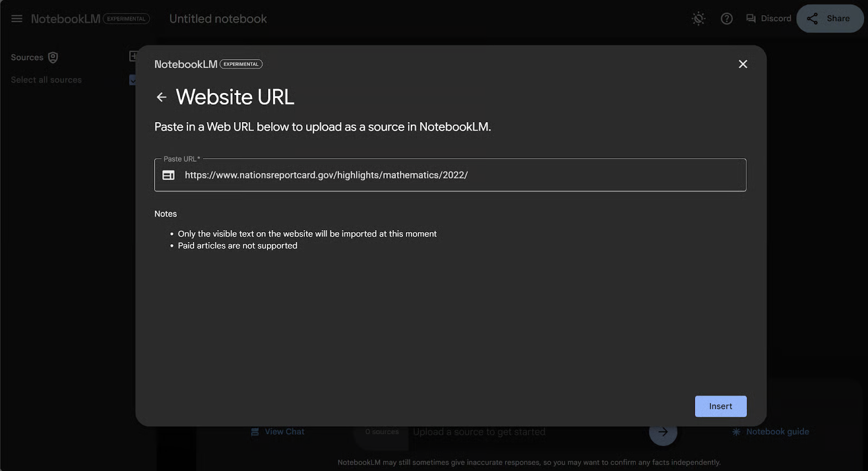Toggle the Select all sources checkbox

click(132, 80)
